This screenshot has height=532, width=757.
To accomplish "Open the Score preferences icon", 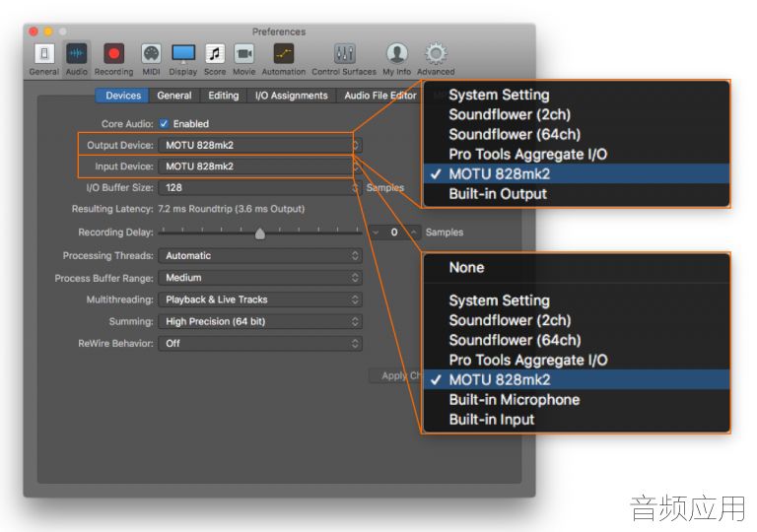I will [x=215, y=54].
